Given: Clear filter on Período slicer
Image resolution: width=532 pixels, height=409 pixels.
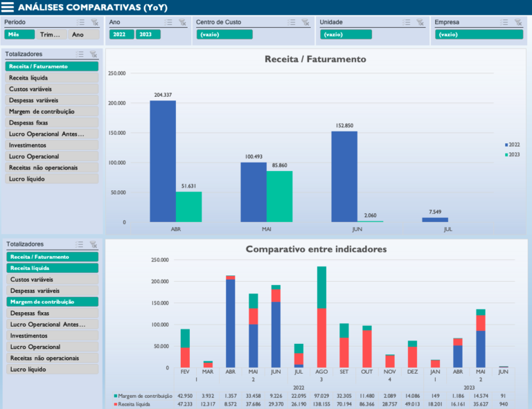Looking at the screenshot, I should [x=95, y=22].
